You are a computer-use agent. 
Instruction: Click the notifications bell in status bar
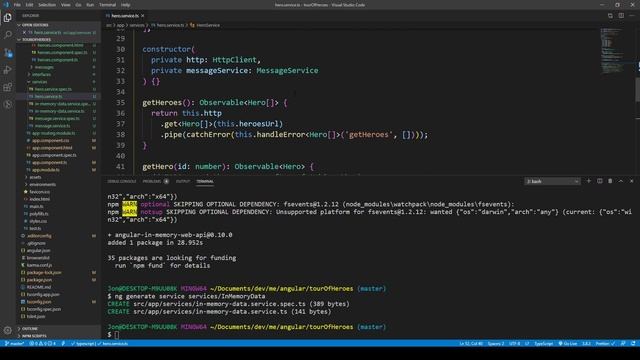(633, 344)
